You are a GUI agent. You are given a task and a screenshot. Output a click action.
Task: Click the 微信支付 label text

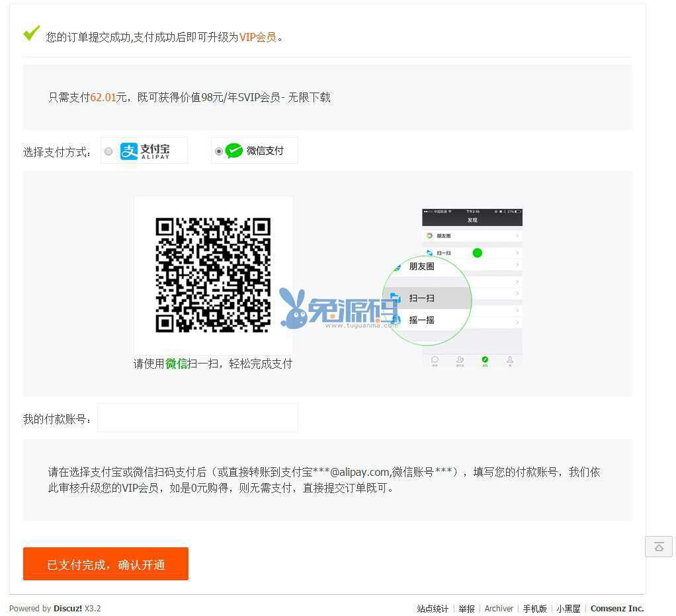[x=265, y=151]
